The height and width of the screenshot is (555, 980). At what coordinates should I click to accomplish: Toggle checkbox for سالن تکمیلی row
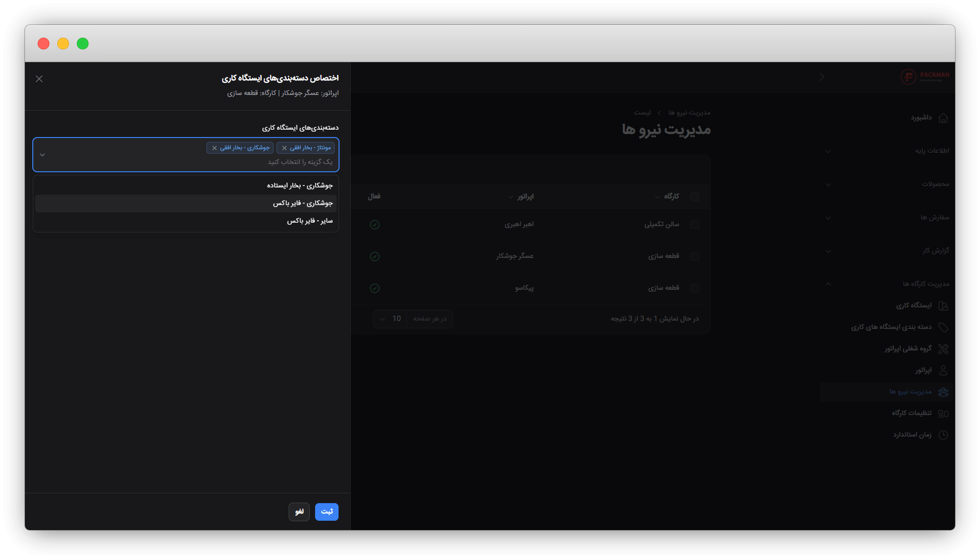tap(694, 225)
